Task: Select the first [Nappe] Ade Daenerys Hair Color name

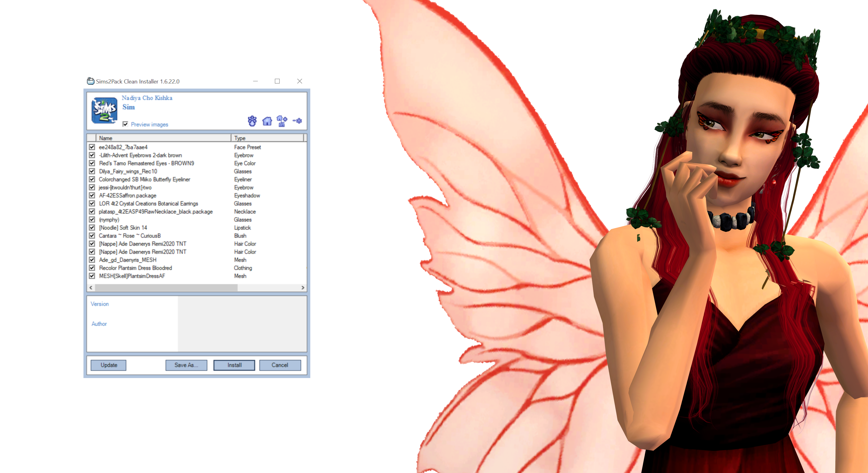Action: pos(142,244)
